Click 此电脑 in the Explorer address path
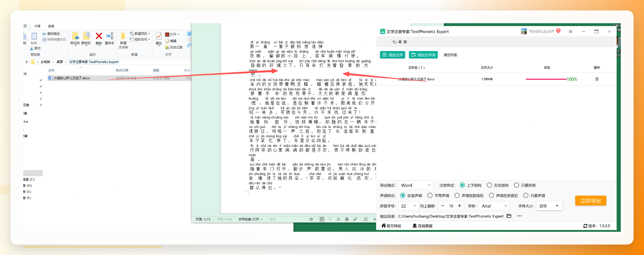The width and height of the screenshot is (644, 255). [x=45, y=62]
